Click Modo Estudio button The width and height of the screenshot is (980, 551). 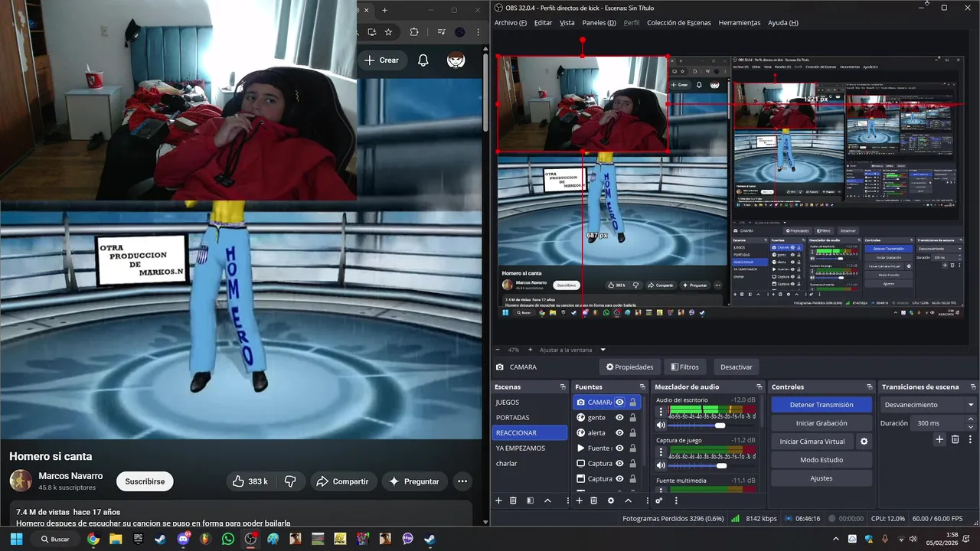pos(821,460)
